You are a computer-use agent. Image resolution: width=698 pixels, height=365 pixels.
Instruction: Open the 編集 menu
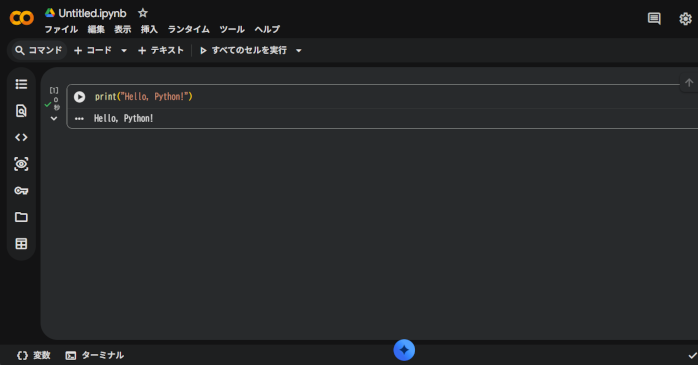(96, 29)
